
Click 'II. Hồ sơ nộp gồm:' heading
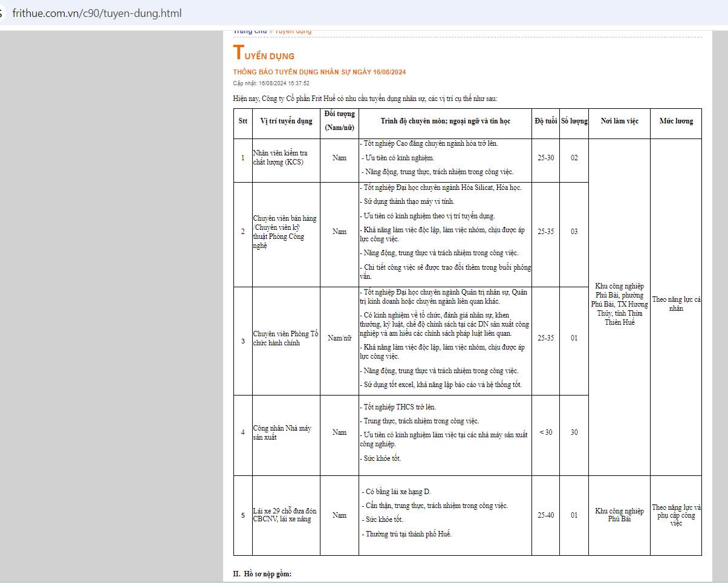click(x=262, y=573)
